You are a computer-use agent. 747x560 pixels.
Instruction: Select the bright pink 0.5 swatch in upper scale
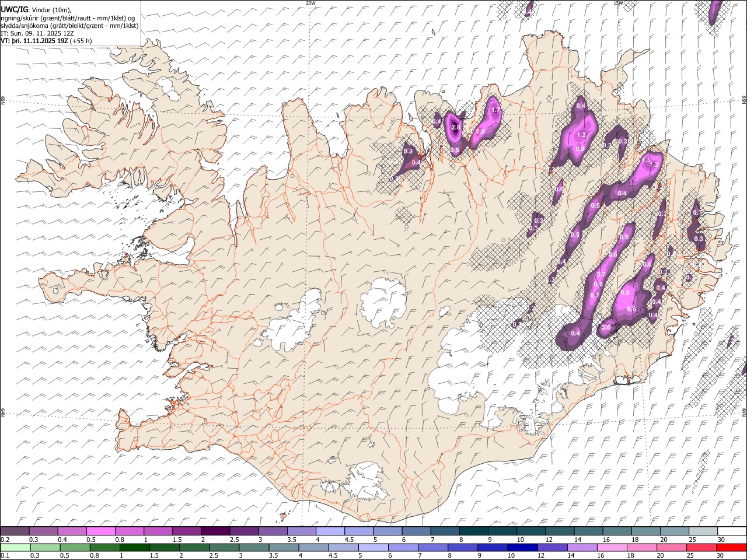click(x=100, y=531)
